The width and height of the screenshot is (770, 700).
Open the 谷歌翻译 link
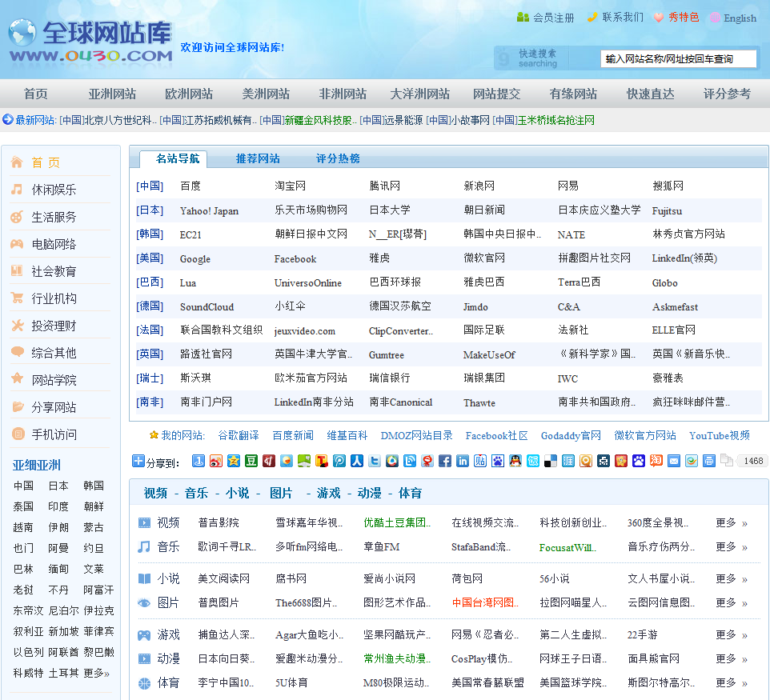[x=239, y=436]
